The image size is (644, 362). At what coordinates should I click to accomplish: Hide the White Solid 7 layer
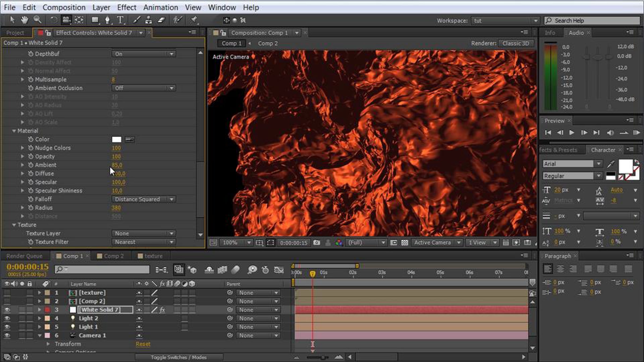point(7,310)
